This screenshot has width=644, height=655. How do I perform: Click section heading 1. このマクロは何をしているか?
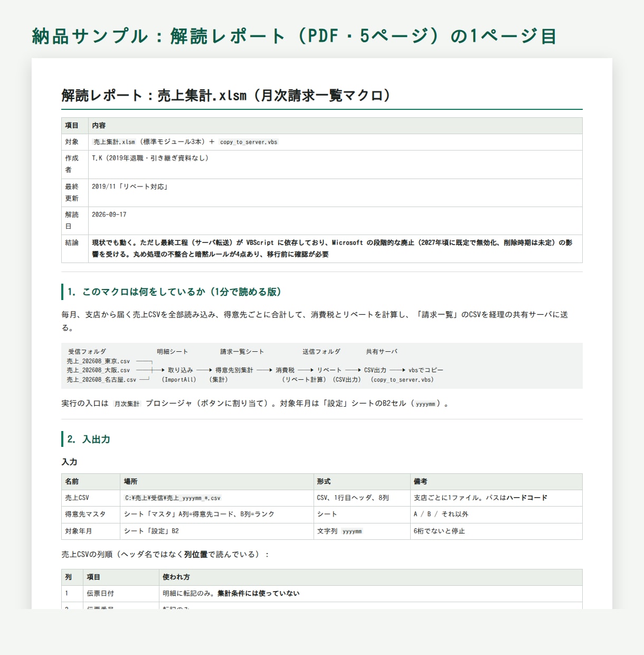click(174, 292)
